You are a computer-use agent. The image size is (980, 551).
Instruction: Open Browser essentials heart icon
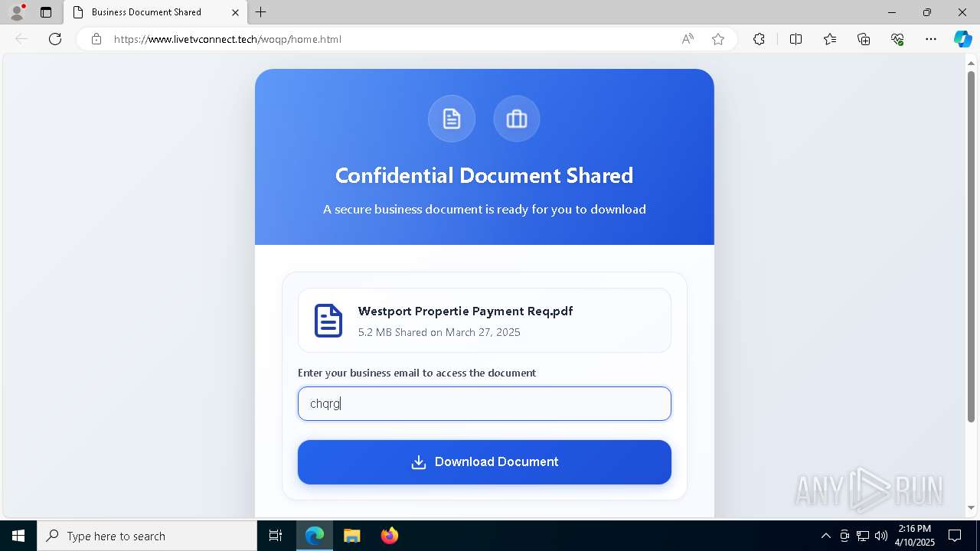897,39
